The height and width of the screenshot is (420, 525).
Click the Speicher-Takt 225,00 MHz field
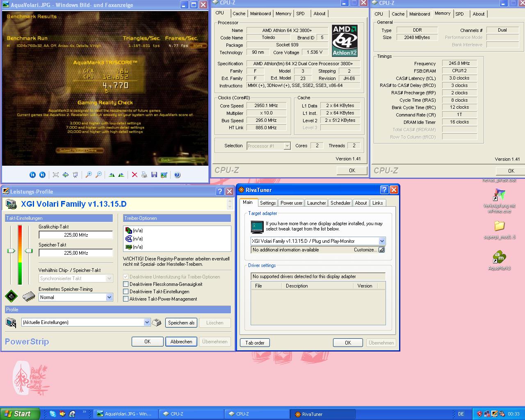tap(76, 253)
